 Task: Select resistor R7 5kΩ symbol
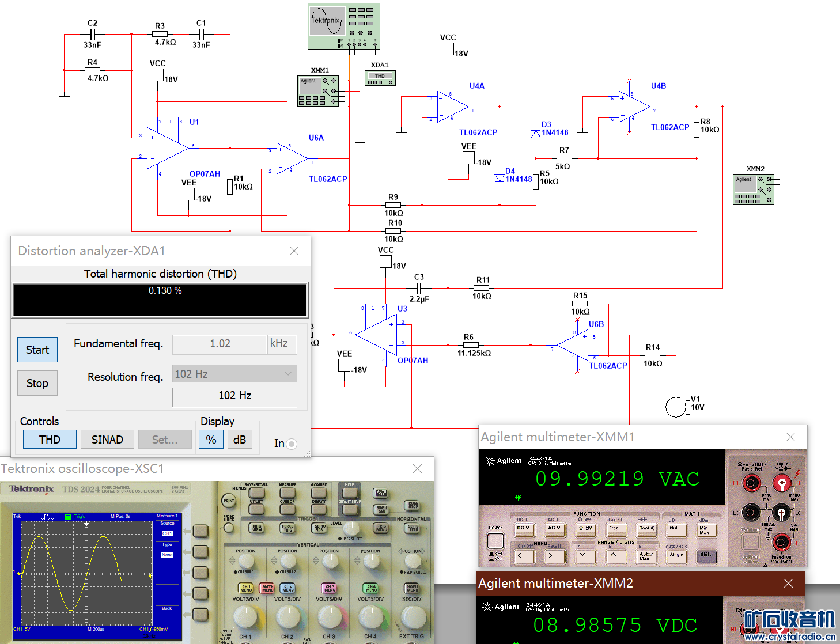tap(564, 158)
